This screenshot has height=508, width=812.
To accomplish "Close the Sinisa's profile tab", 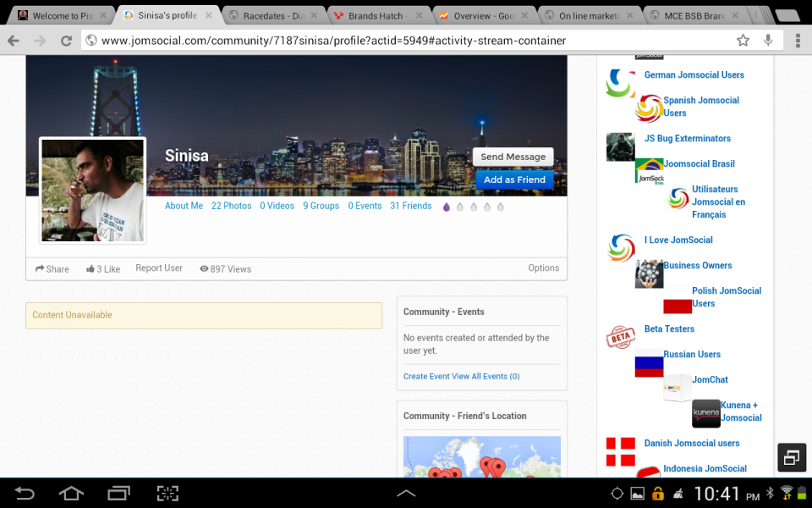I will coord(208,15).
